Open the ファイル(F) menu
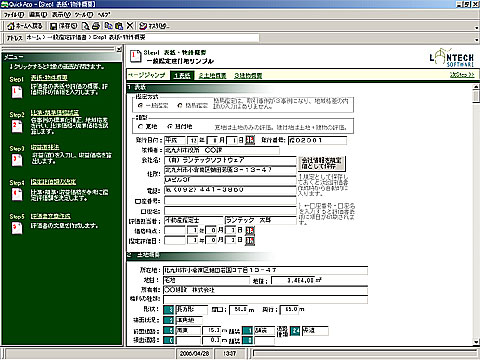The height and width of the screenshot is (360, 480). coord(14,15)
